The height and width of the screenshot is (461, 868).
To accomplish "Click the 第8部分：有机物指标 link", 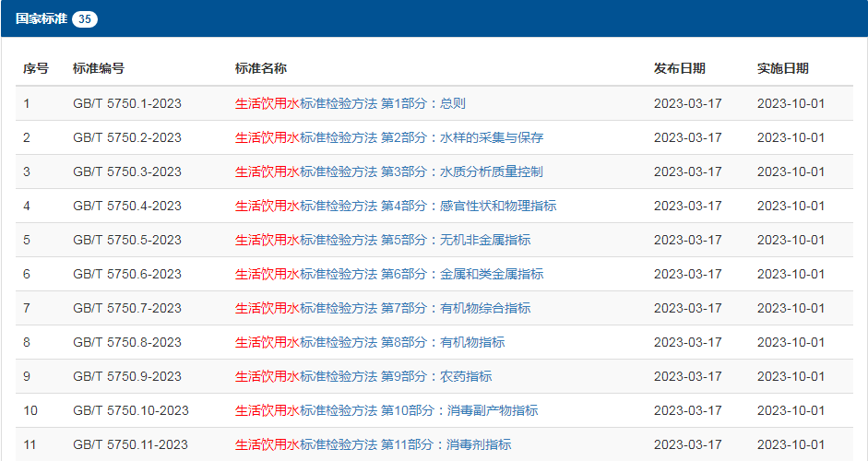I will pyautogui.click(x=370, y=342).
